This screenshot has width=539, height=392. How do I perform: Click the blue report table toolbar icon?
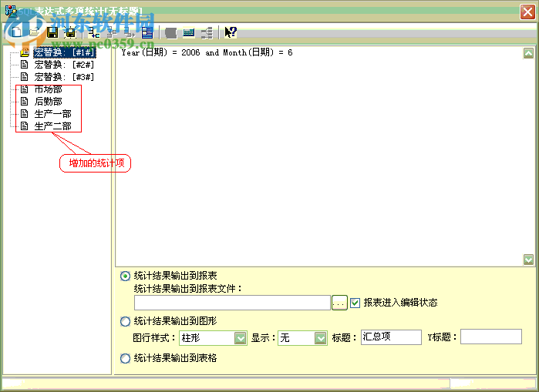coord(147,32)
